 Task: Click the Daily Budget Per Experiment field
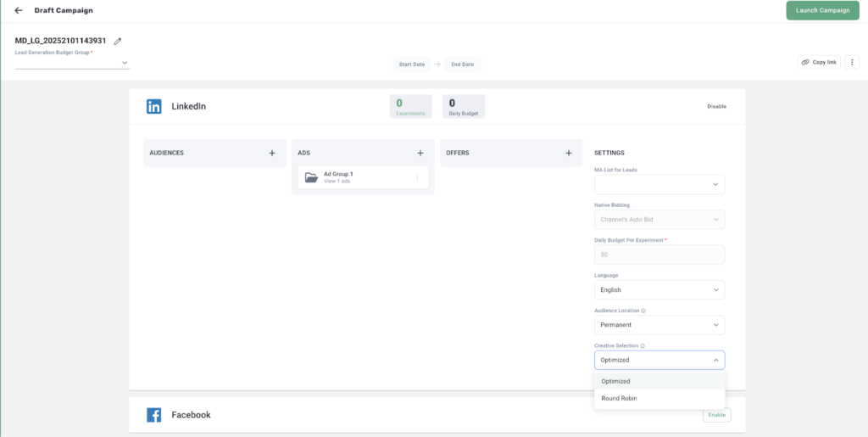click(x=659, y=255)
